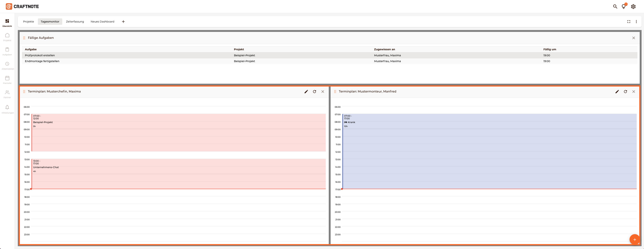644x249 pixels.
Task: Open the settings gear icon
Action: pos(633,7)
